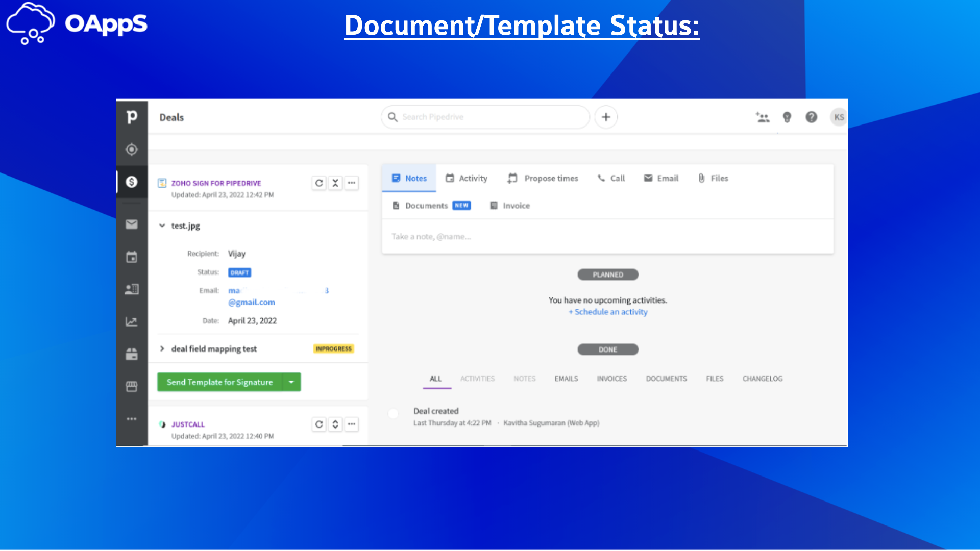
Task: Collapse the test.jpg document details
Action: click(x=162, y=226)
